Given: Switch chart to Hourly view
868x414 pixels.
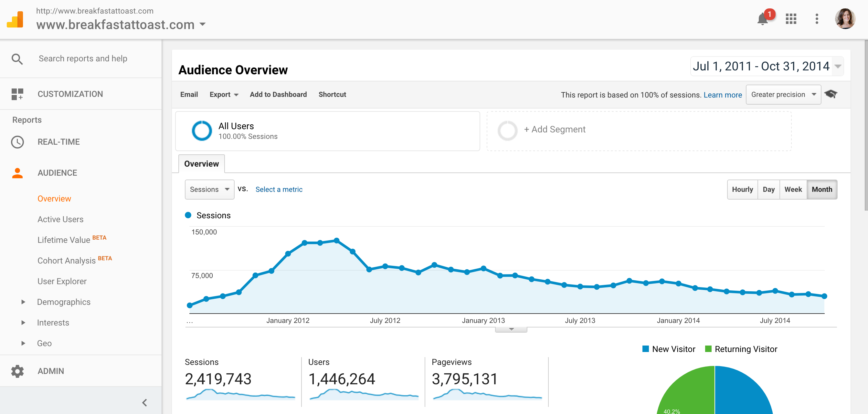Looking at the screenshot, I should coord(742,190).
